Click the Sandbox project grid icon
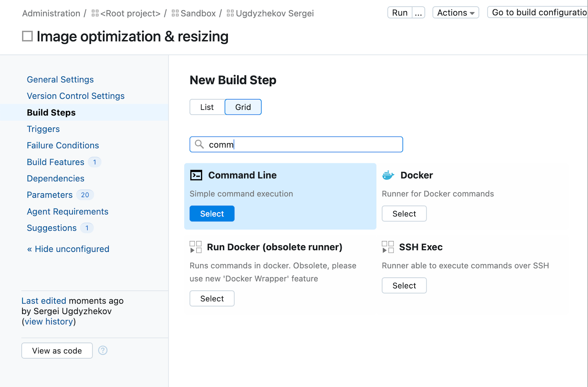This screenshot has width=588, height=387. (x=175, y=14)
